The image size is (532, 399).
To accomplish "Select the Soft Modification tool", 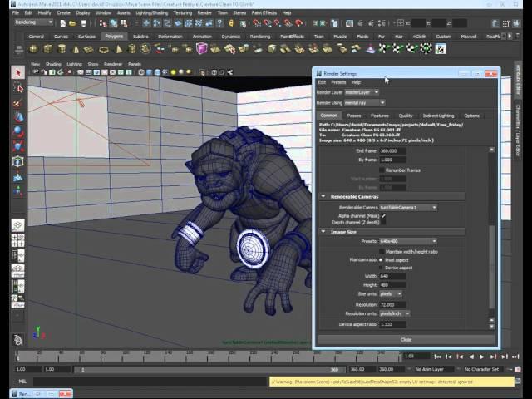I will [x=17, y=177].
